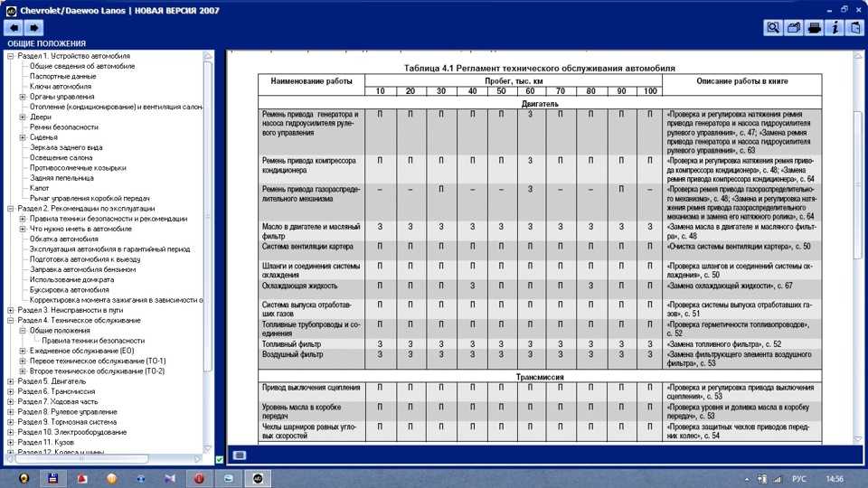Show hidden tray icons arrow
The width and height of the screenshot is (868, 488).
747,479
